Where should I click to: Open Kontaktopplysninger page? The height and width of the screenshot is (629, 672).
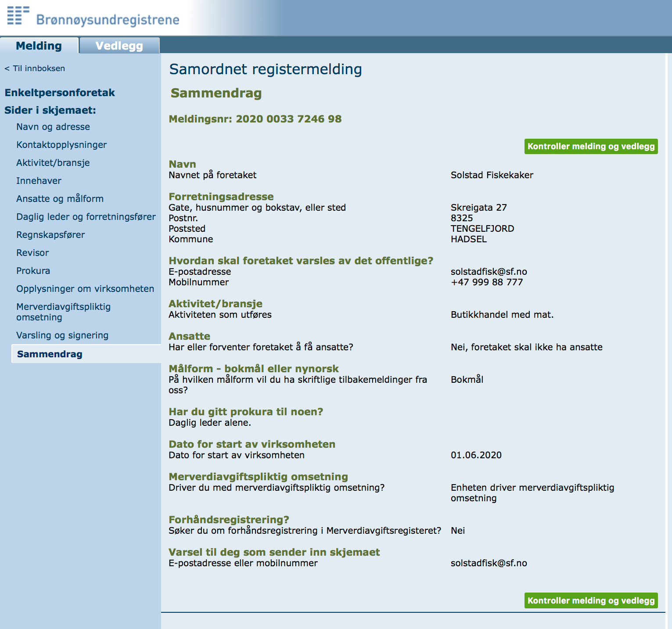click(61, 145)
